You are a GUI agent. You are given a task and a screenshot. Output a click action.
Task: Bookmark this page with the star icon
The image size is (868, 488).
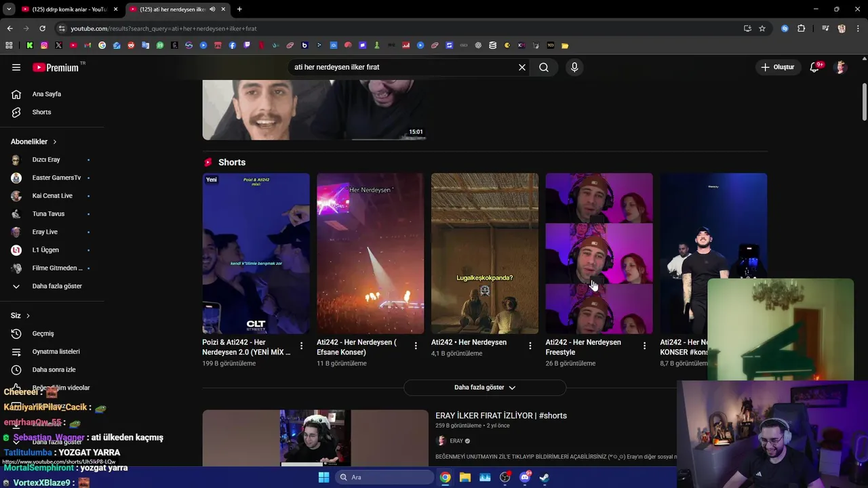(762, 28)
